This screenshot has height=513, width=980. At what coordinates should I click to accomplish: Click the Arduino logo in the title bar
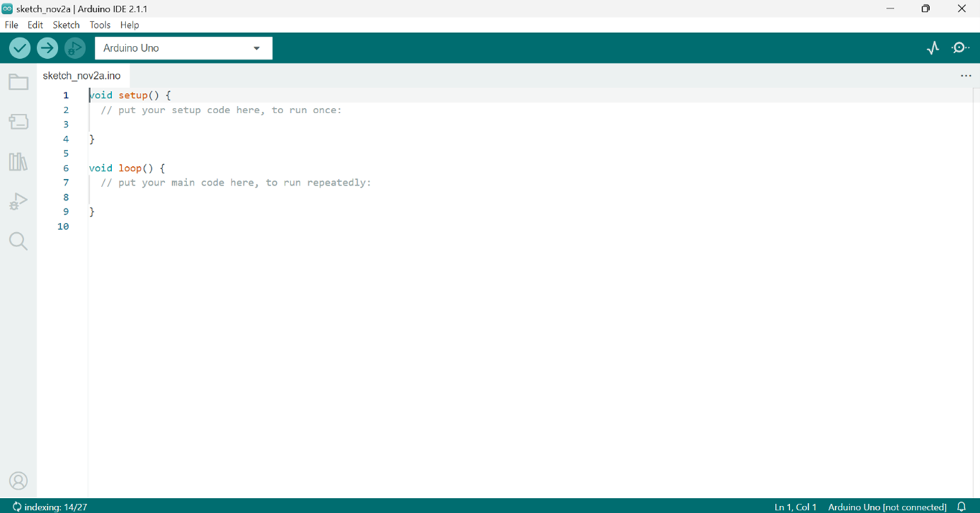coord(7,9)
